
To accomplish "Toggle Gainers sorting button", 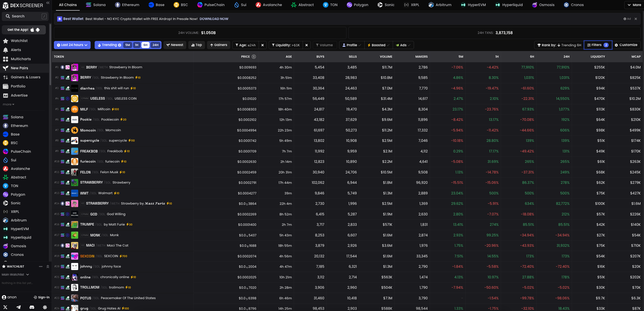I will tap(219, 45).
